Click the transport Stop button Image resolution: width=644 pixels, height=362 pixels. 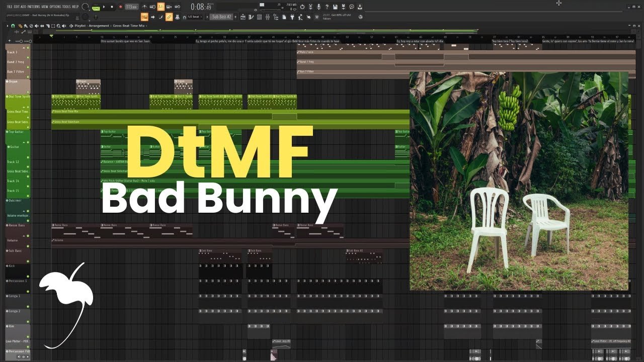(x=112, y=7)
